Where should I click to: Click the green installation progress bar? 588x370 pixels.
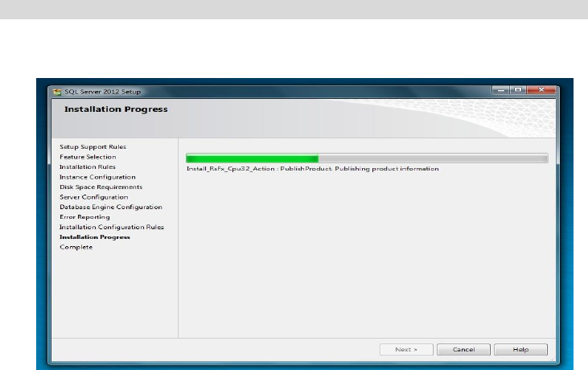[367, 158]
